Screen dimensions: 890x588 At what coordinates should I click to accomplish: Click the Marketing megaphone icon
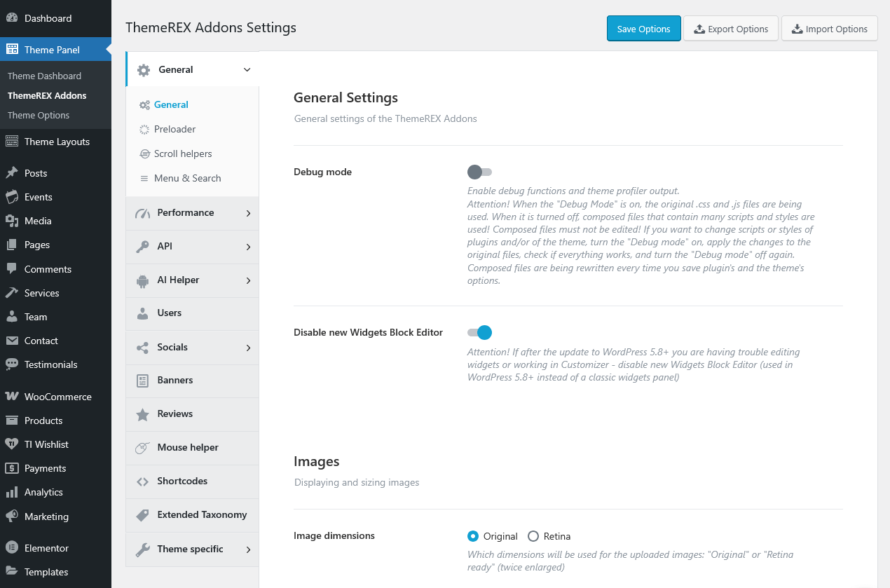12,517
